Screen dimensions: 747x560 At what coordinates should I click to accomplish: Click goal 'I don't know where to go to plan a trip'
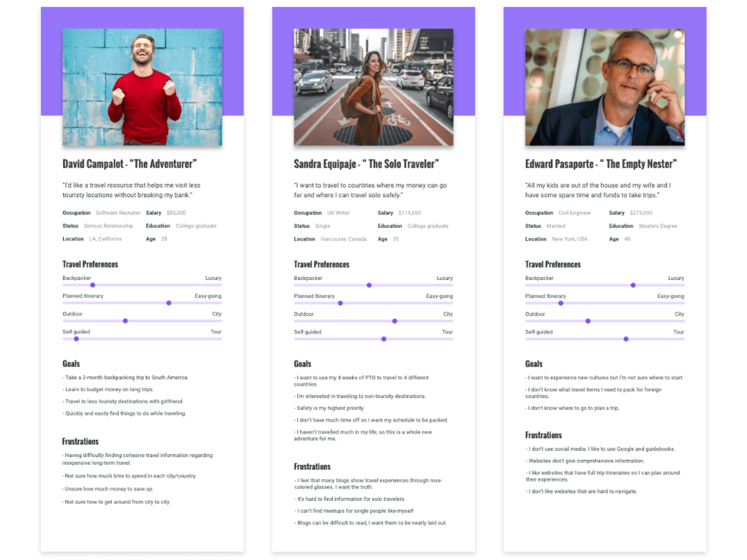coord(572,408)
